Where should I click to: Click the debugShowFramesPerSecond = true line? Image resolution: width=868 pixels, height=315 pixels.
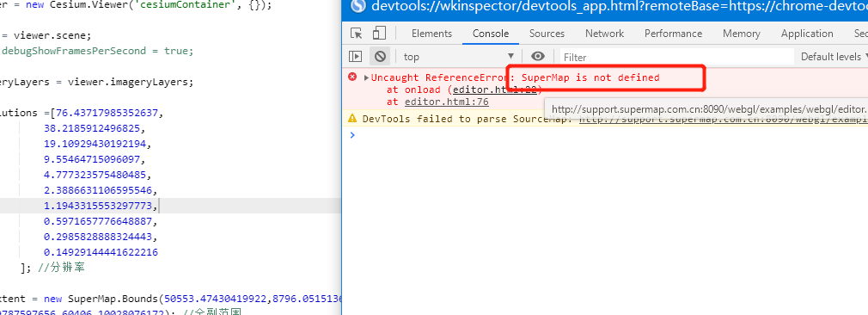97,51
